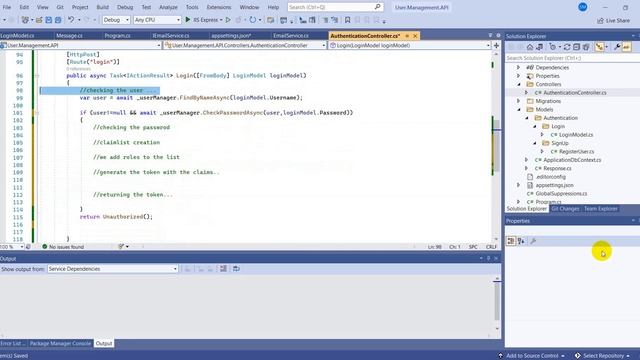Click the editor vertical scrollbar
This screenshot has height=360, width=640.
496,145
